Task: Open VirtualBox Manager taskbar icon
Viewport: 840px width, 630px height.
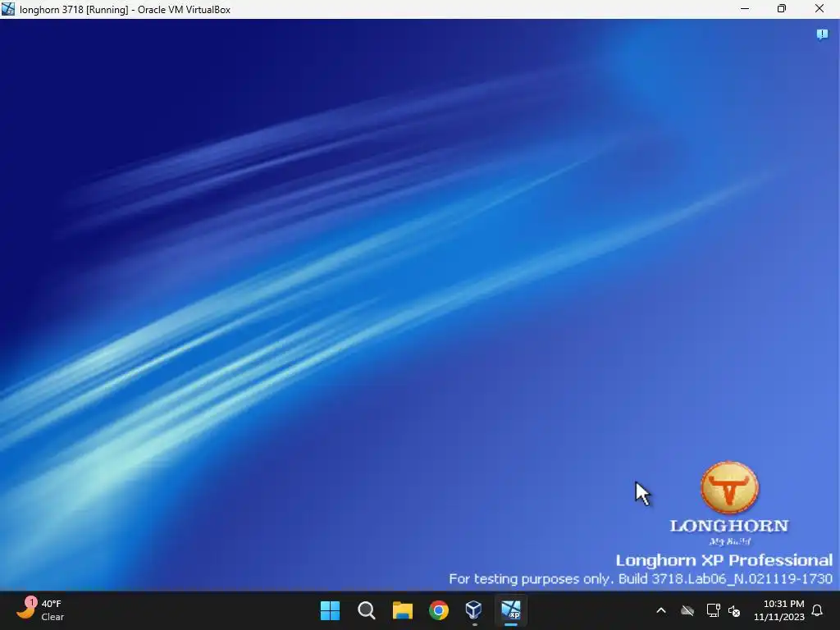Action: point(474,610)
